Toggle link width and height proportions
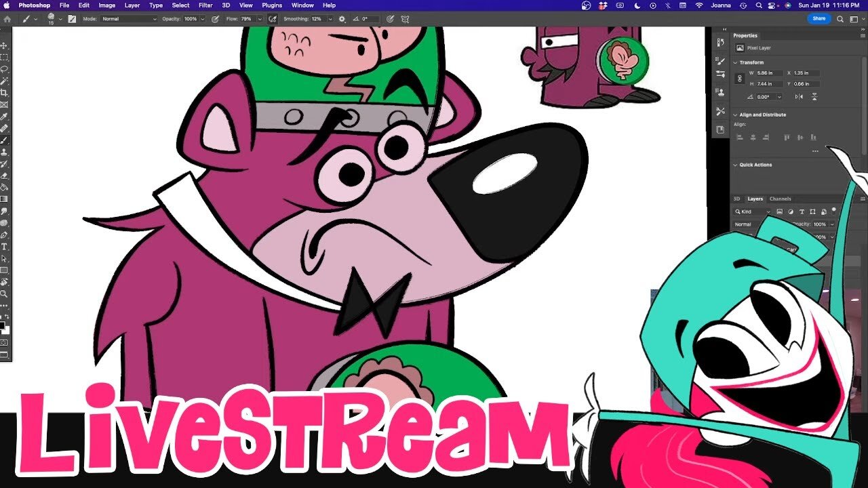 coord(740,78)
